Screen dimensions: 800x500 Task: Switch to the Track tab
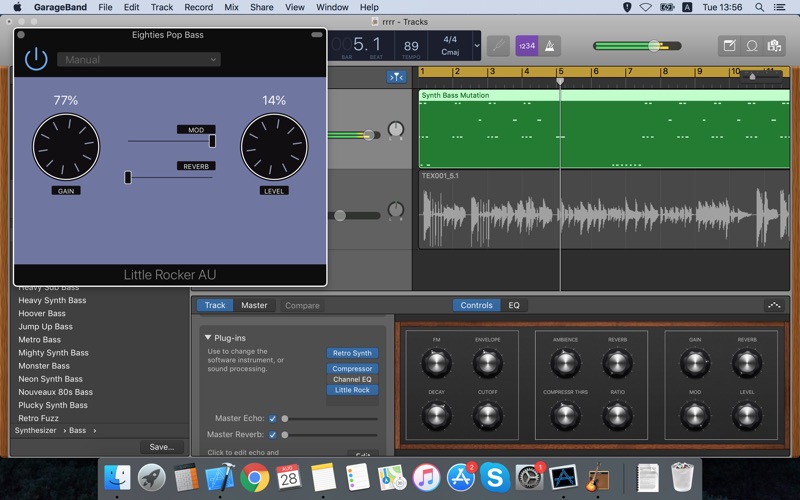point(215,305)
